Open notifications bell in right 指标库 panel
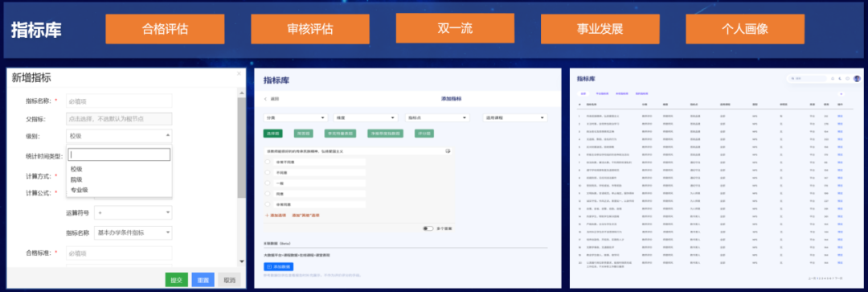 [833, 79]
